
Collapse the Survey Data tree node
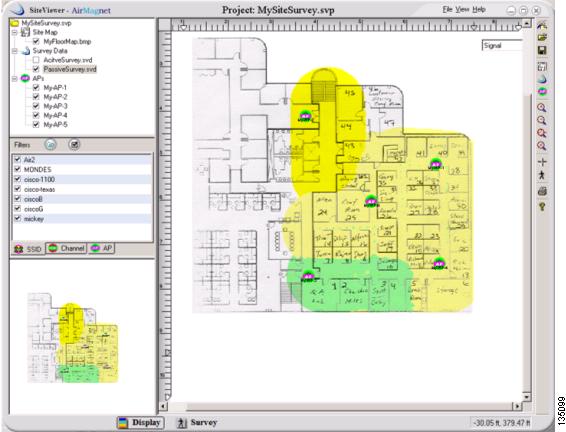tap(15, 51)
